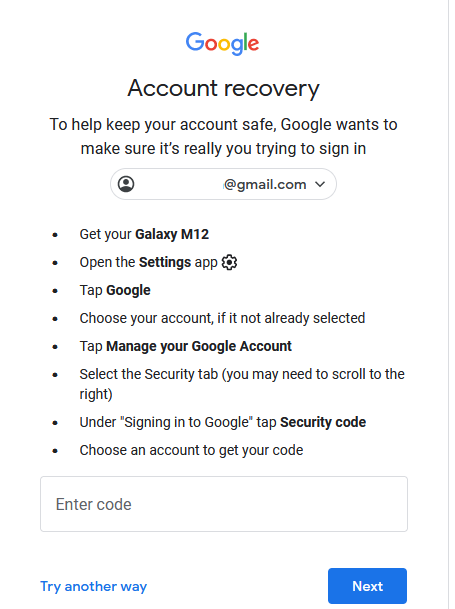This screenshot has height=609, width=455.
Task: Click the blue Next button
Action: pos(367,586)
